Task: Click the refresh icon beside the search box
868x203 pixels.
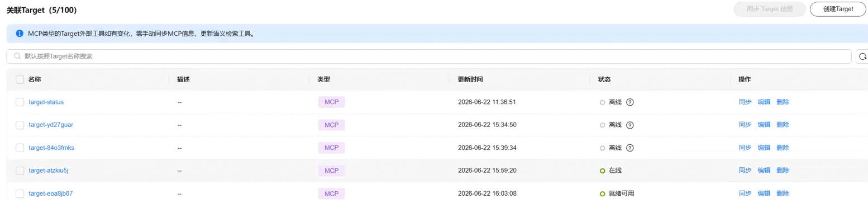Action: pyautogui.click(x=862, y=56)
